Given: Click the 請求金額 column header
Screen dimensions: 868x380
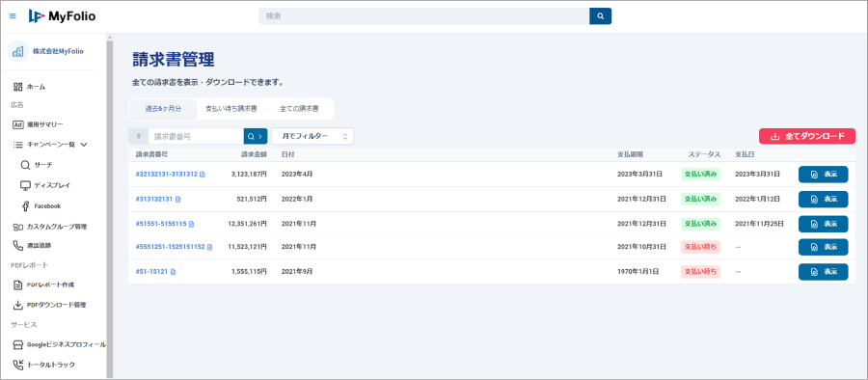Looking at the screenshot, I should tap(254, 154).
